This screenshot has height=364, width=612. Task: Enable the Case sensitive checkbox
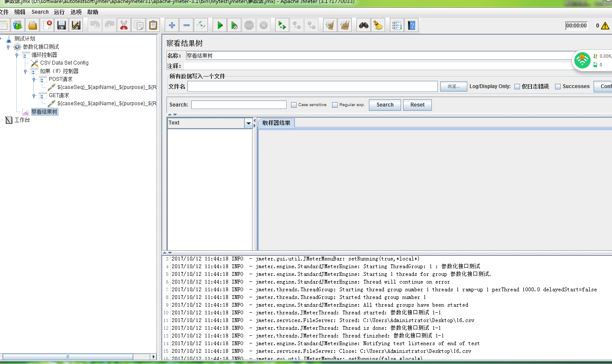(x=294, y=105)
